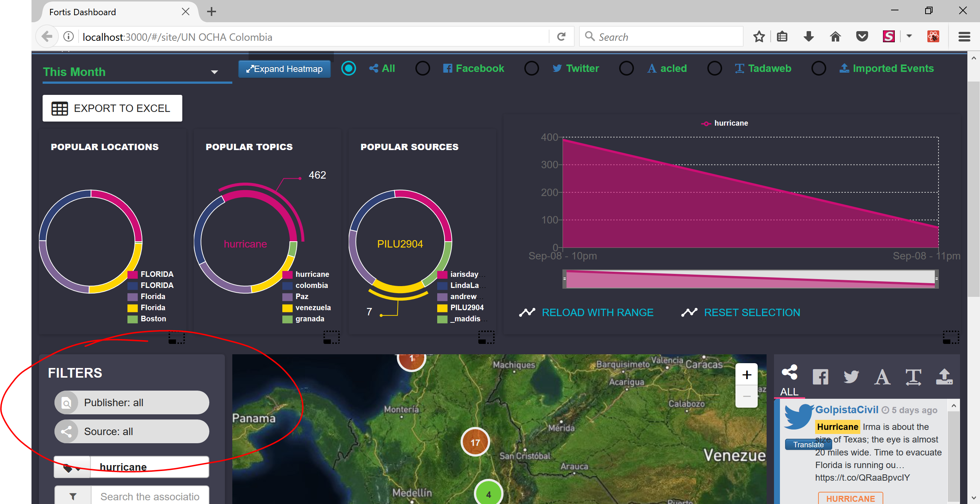
Task: Select the Tadaweb 'T' icon in the feed panel
Action: tap(913, 377)
